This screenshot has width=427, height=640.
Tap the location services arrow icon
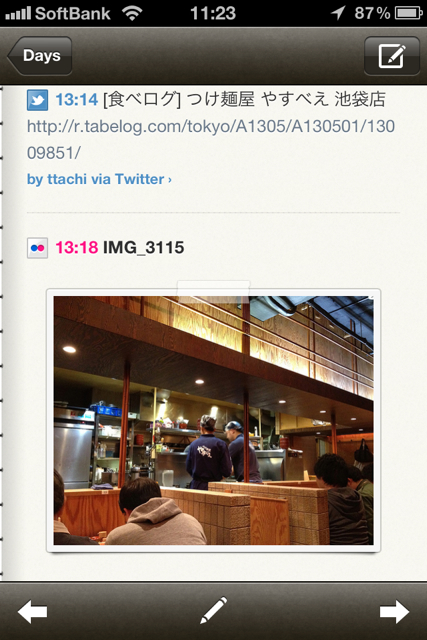338,13
